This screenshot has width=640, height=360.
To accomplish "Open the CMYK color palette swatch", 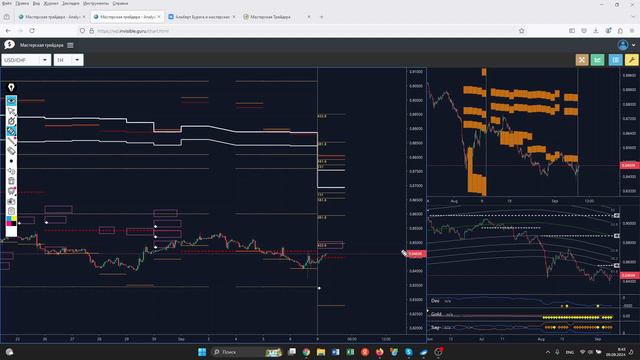I will click(11, 221).
